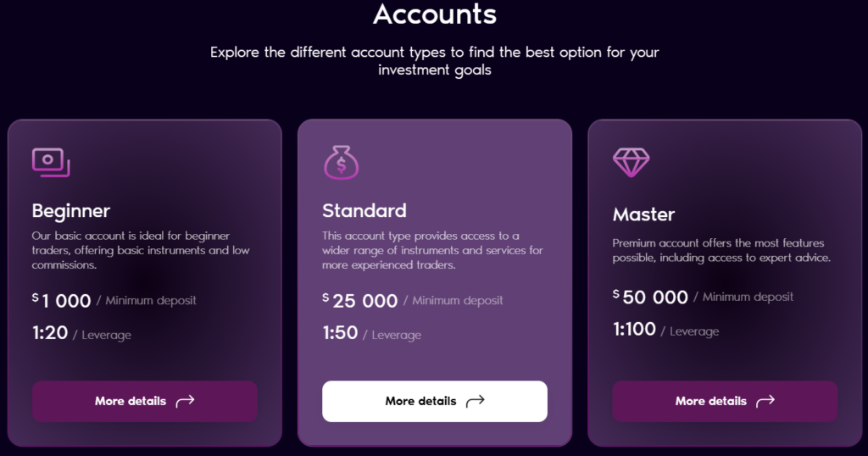
Task: Click the Master account diamond icon
Action: tap(631, 162)
